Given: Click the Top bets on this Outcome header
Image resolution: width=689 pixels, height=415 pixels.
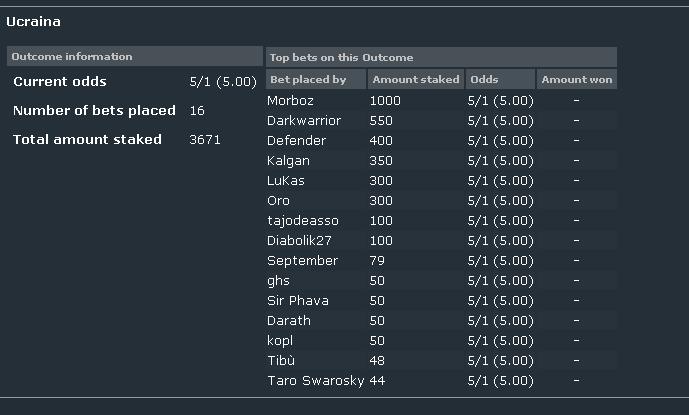Looking at the screenshot, I should pyautogui.click(x=441, y=57).
